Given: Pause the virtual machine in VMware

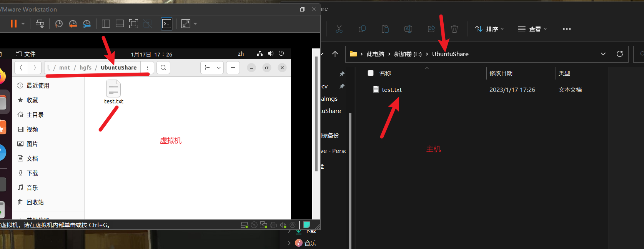Looking at the screenshot, I should click(x=13, y=24).
